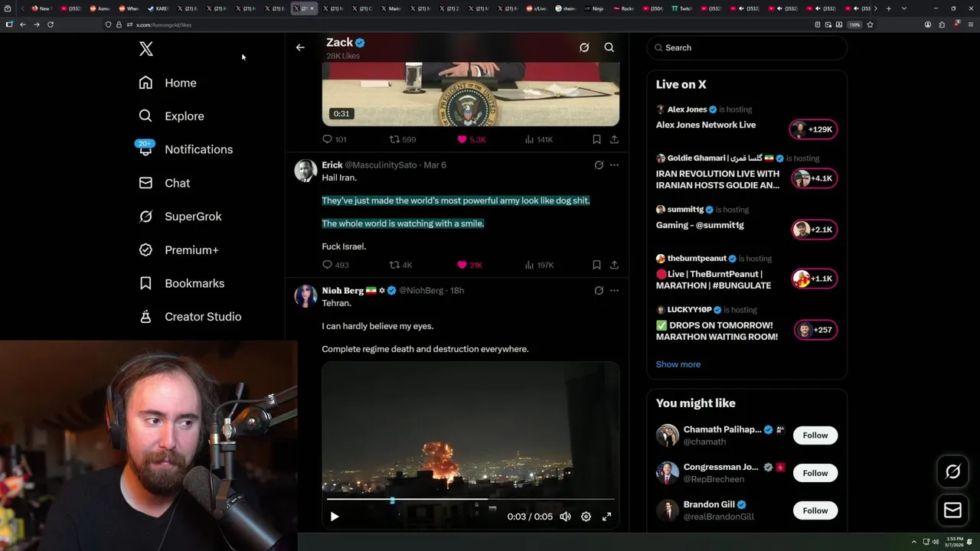
Task: Click the search icon in Zack's header
Action: click(609, 47)
